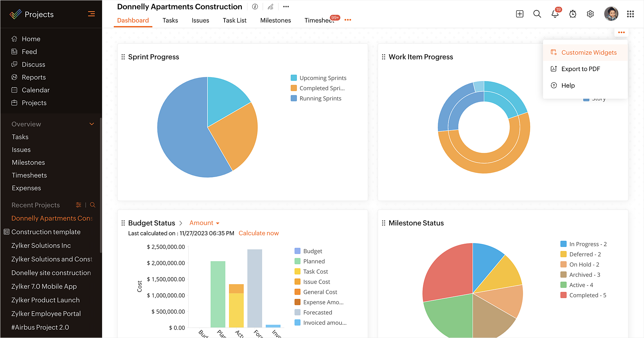
Task: Click the Calculate now link
Action: (259, 233)
